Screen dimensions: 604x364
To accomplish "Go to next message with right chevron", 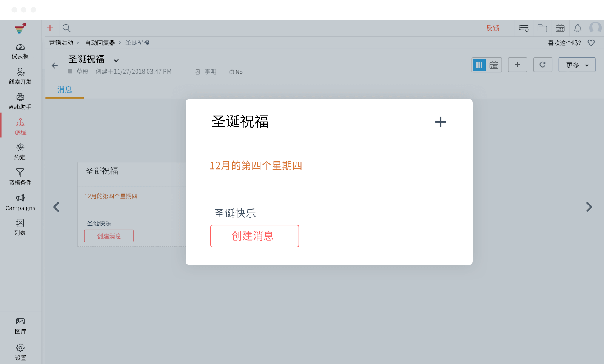I will coord(589,207).
